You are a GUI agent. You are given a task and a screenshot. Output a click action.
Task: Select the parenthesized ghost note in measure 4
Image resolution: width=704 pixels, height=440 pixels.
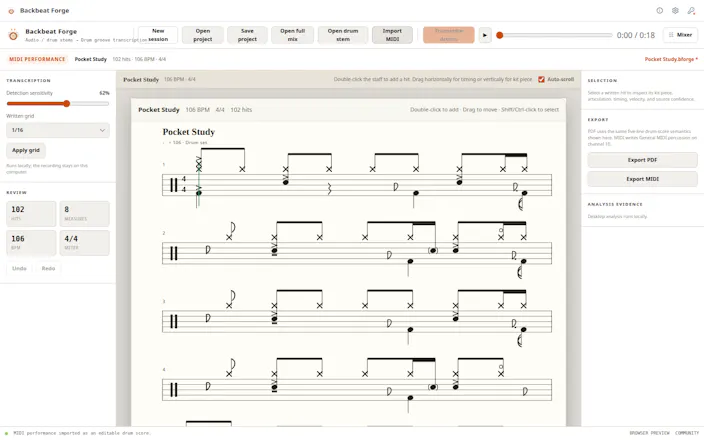433,387
